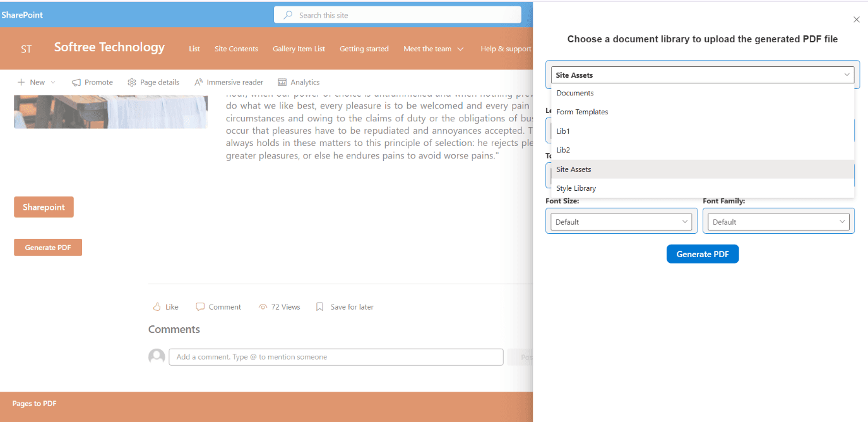This screenshot has width=868, height=422.
Task: Click the 72 Views text
Action: [286, 307]
